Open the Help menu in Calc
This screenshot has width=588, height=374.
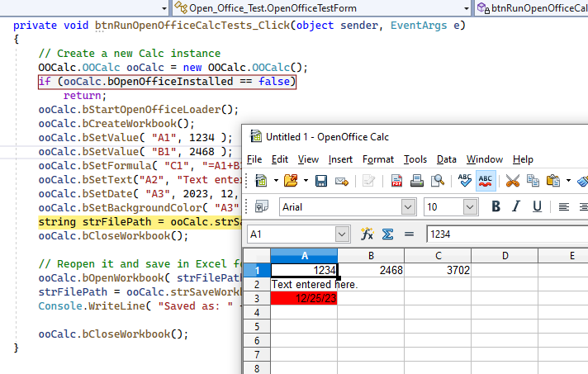523,159
